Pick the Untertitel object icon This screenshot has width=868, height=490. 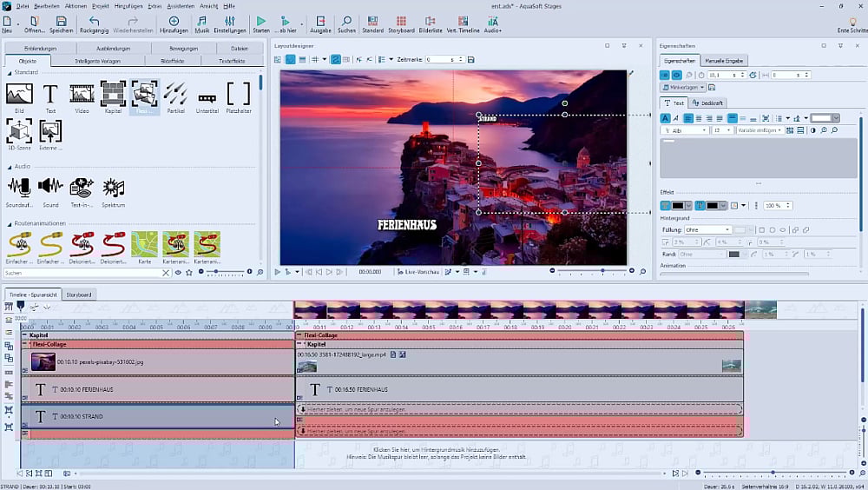coord(207,97)
